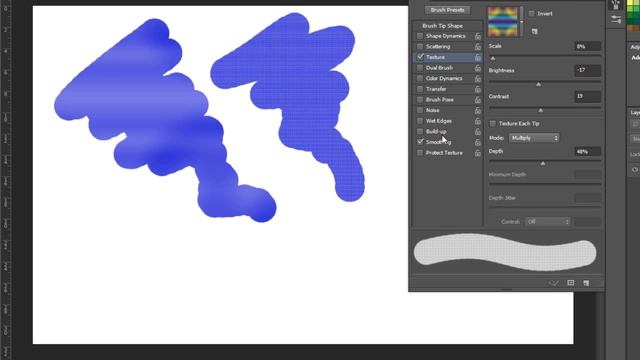Enable the Brush Pose checkbox

point(420,100)
